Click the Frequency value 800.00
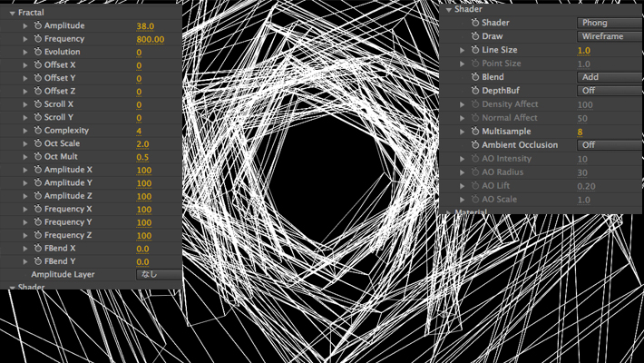The image size is (644, 363). [x=151, y=40]
